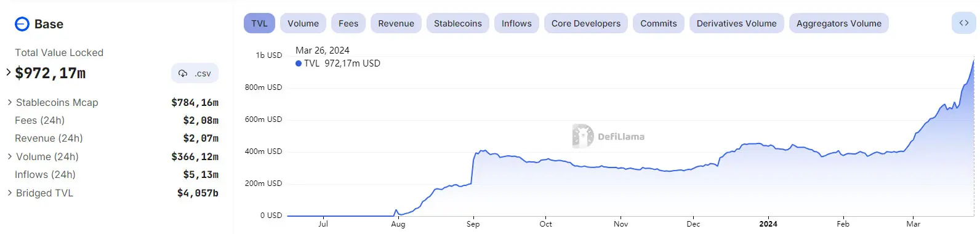The height and width of the screenshot is (234, 980).
Task: Click the $972,17m TVL value
Action: pyautogui.click(x=50, y=73)
